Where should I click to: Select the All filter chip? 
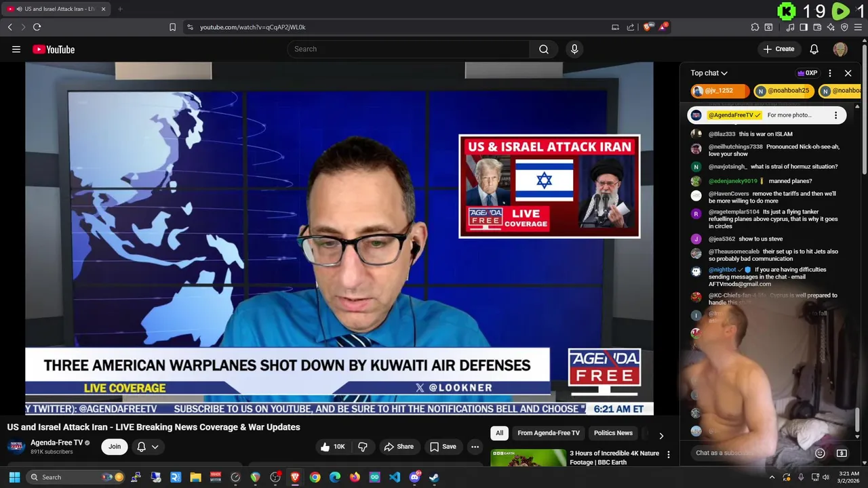click(x=499, y=433)
